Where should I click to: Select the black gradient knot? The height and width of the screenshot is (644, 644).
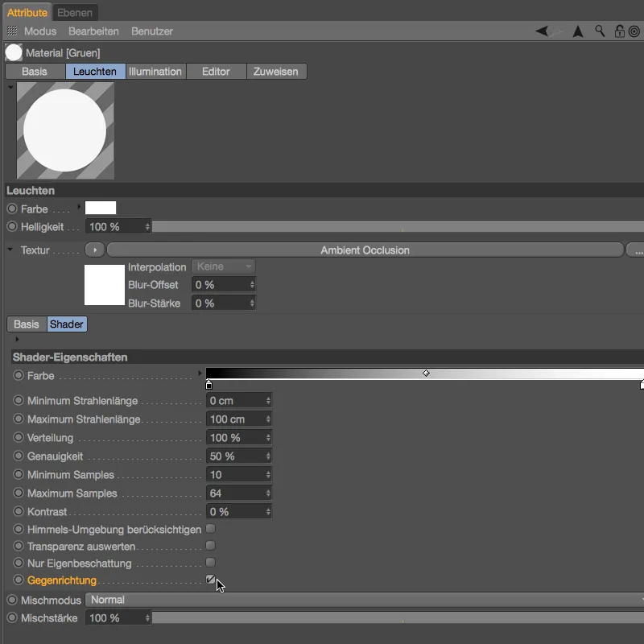pos(208,385)
